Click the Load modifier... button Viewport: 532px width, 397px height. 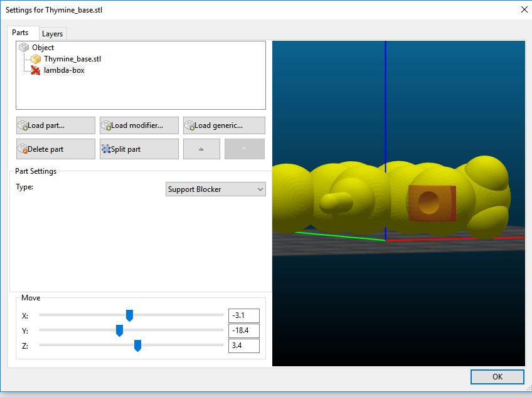139,125
